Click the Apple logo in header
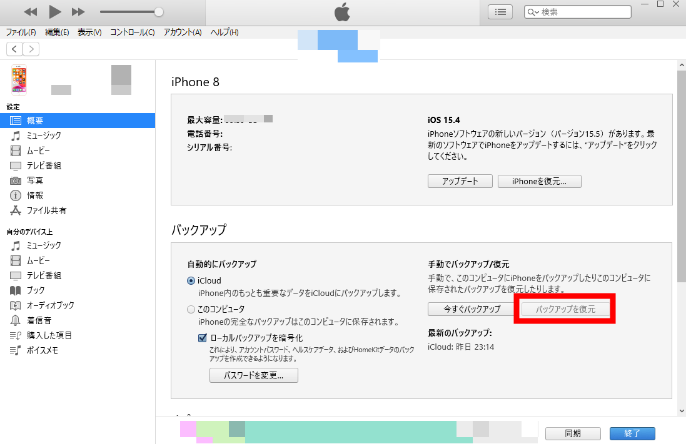The image size is (686, 444). [x=342, y=12]
